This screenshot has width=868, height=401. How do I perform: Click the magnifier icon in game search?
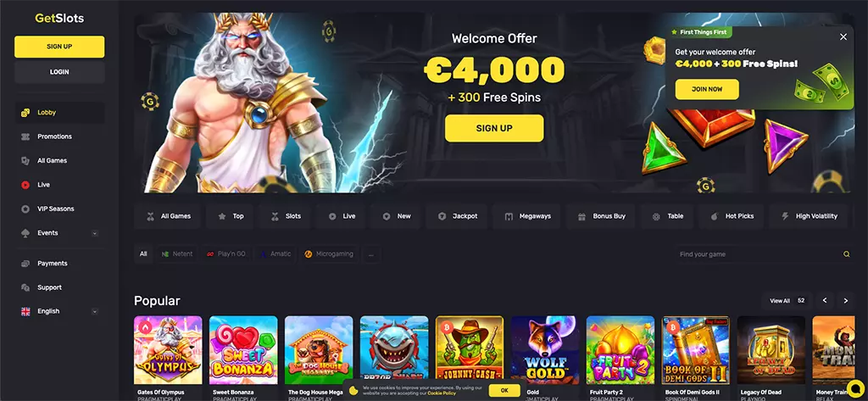pos(846,254)
